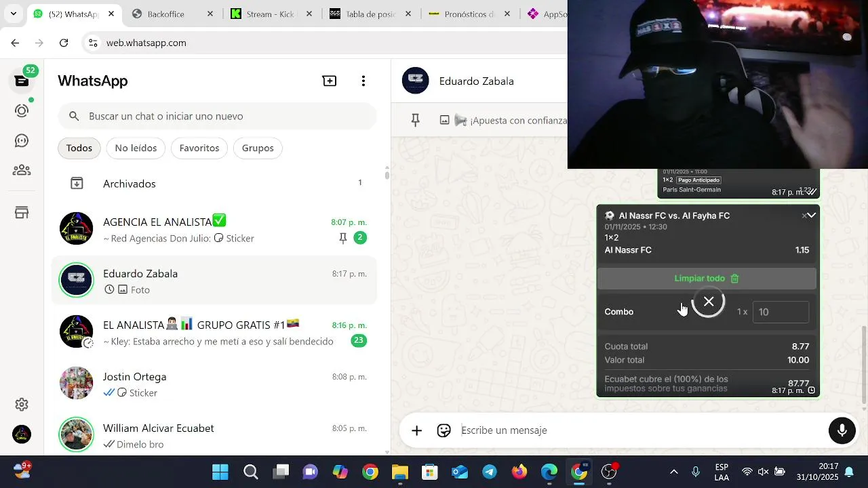The image size is (868, 488).
Task: Open the Chats section in sidebar
Action: coord(22,81)
